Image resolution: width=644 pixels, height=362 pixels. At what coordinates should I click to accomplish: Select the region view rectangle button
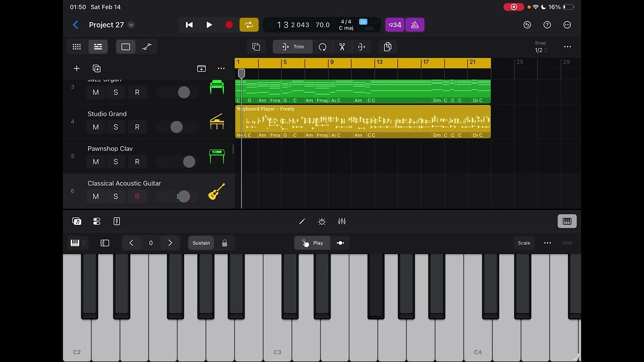point(126,47)
